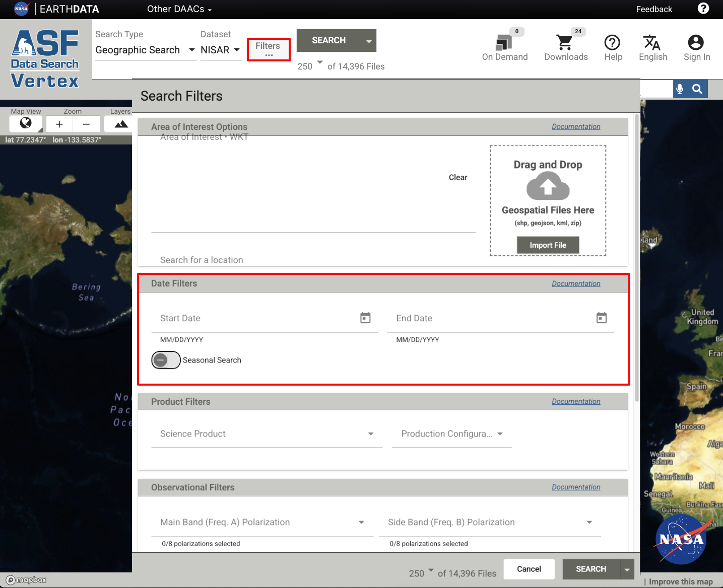Open Sign In with the user icon
723x588 pixels.
[696, 43]
